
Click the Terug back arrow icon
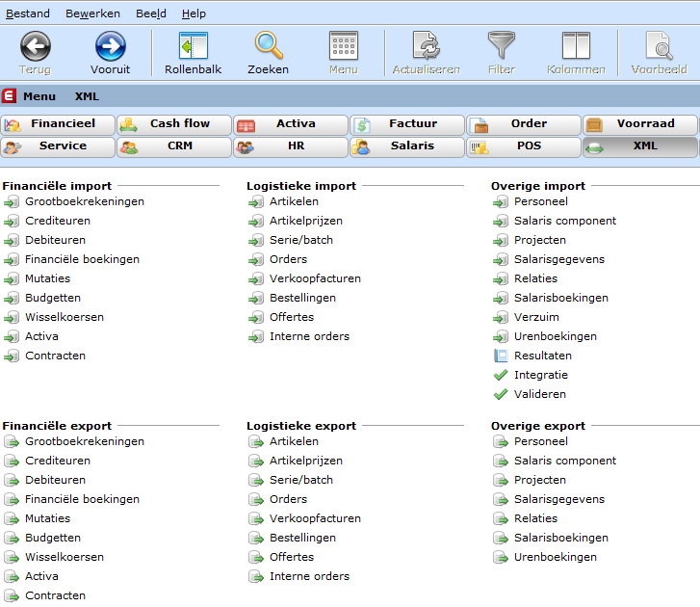[36, 46]
